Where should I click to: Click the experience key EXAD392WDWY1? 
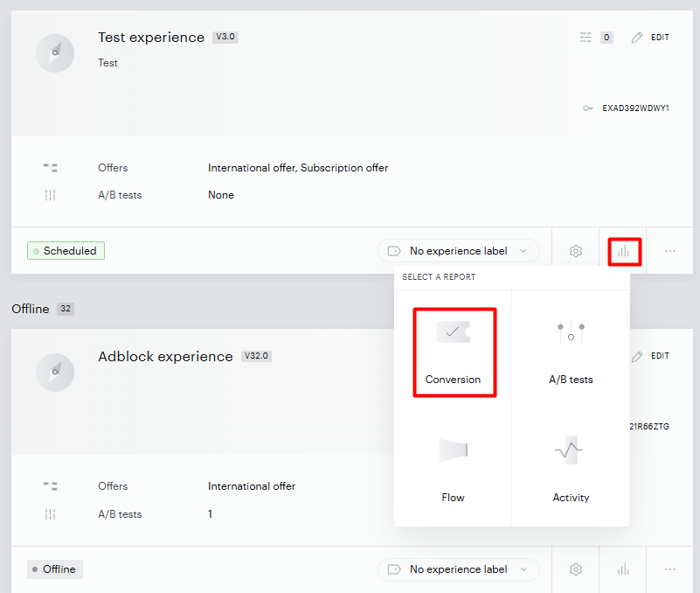(x=635, y=108)
